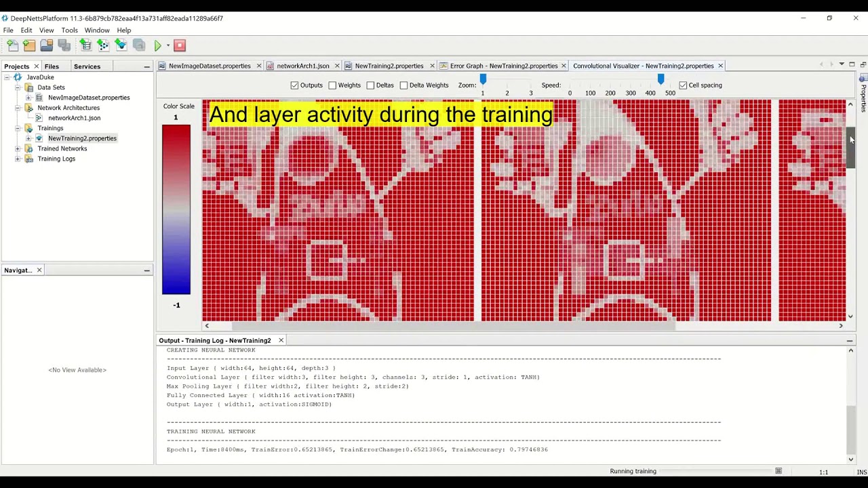
Task: Open the editor tabs list dropdown arrow
Action: [842, 64]
